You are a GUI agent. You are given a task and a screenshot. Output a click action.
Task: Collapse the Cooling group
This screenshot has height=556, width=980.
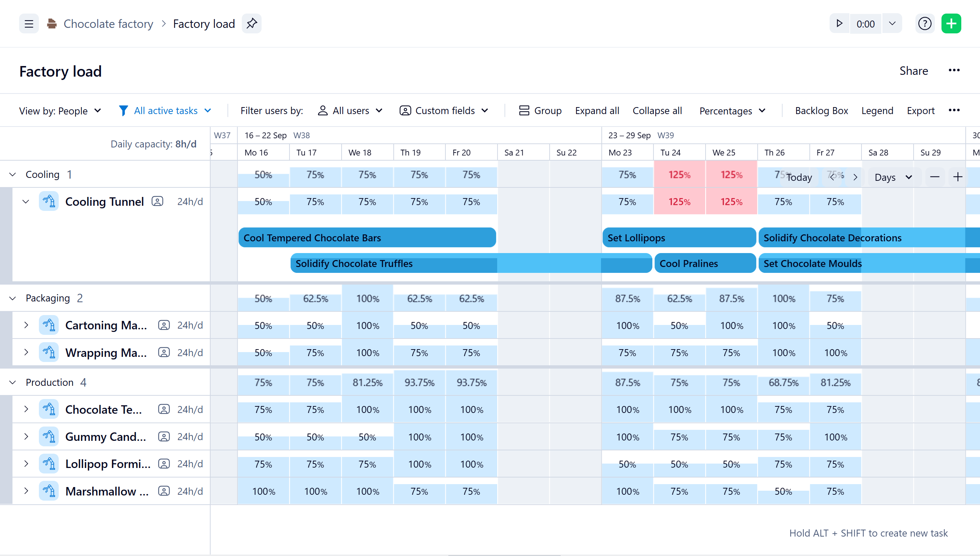pyautogui.click(x=12, y=175)
